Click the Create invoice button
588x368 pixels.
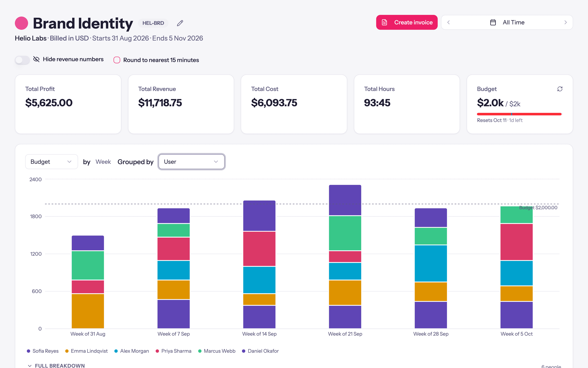pyautogui.click(x=407, y=22)
